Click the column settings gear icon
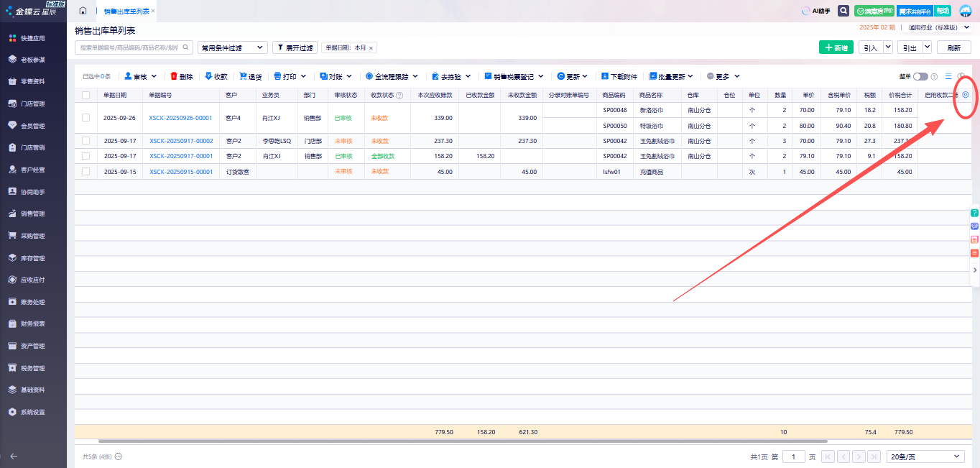 [965, 95]
